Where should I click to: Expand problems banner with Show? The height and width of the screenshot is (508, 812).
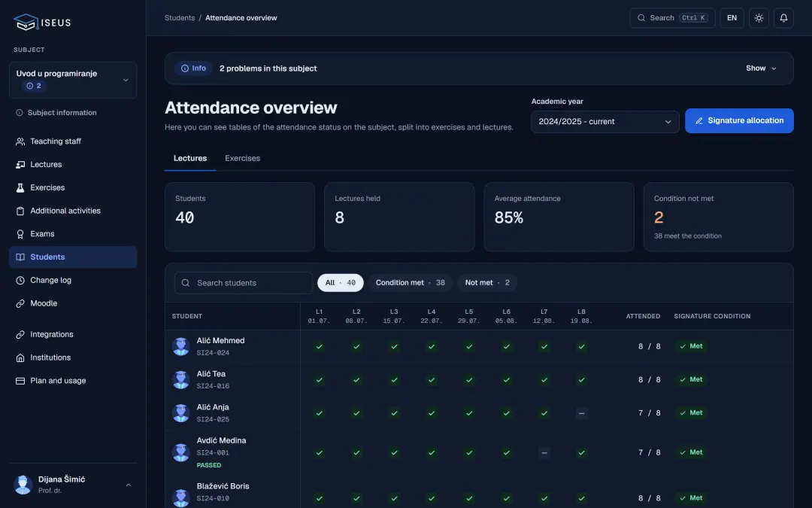[x=761, y=68]
